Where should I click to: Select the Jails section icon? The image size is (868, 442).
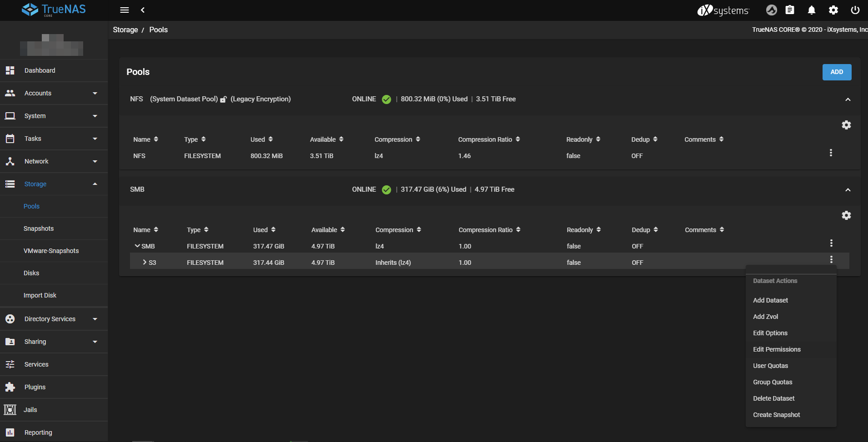pos(10,409)
